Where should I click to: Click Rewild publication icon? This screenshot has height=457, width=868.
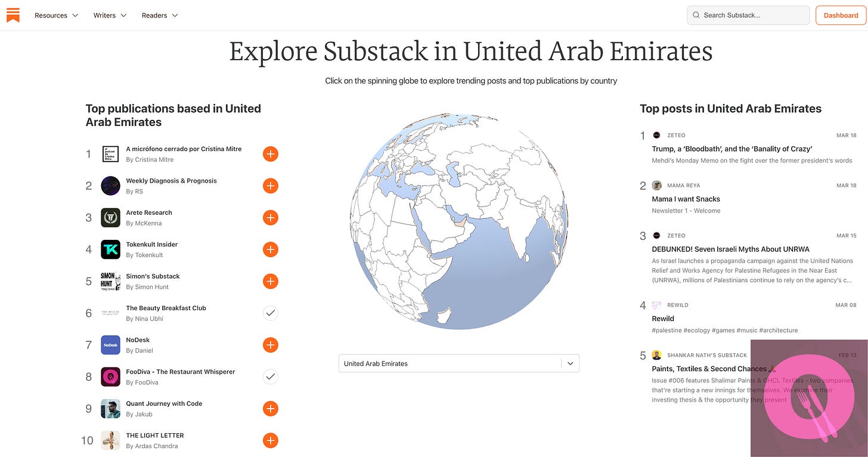[656, 305]
